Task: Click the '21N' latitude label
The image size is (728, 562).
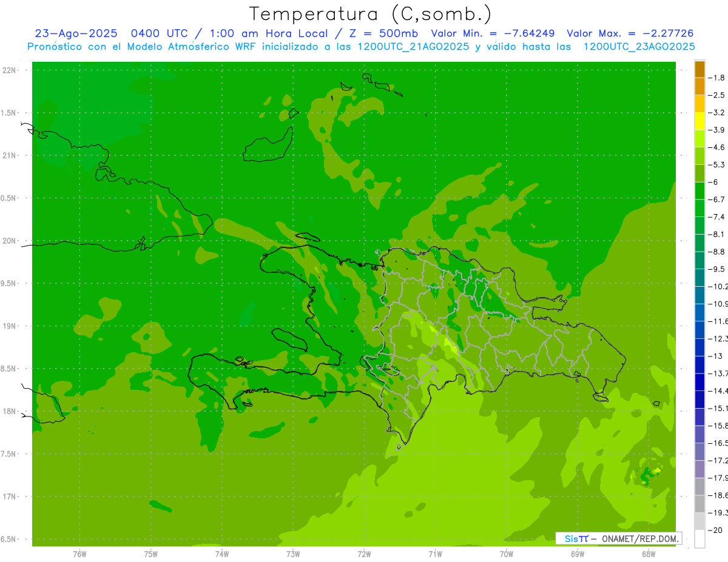Action: pyautogui.click(x=9, y=155)
